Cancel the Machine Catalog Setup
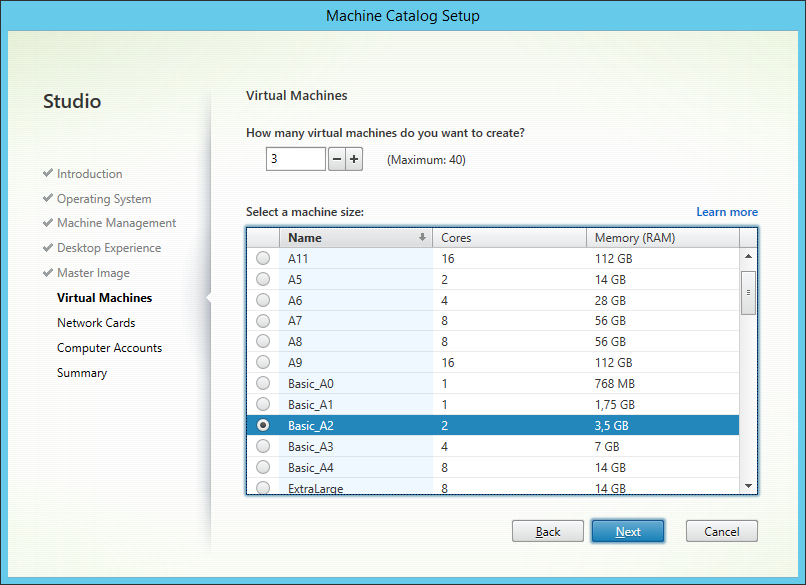This screenshot has width=806, height=585. point(722,531)
